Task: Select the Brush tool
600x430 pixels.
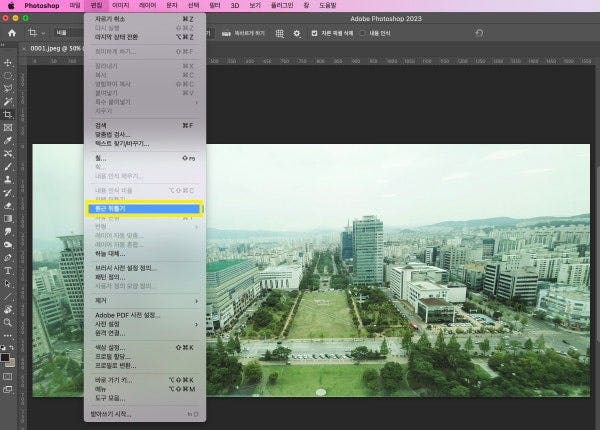Action: (x=8, y=166)
